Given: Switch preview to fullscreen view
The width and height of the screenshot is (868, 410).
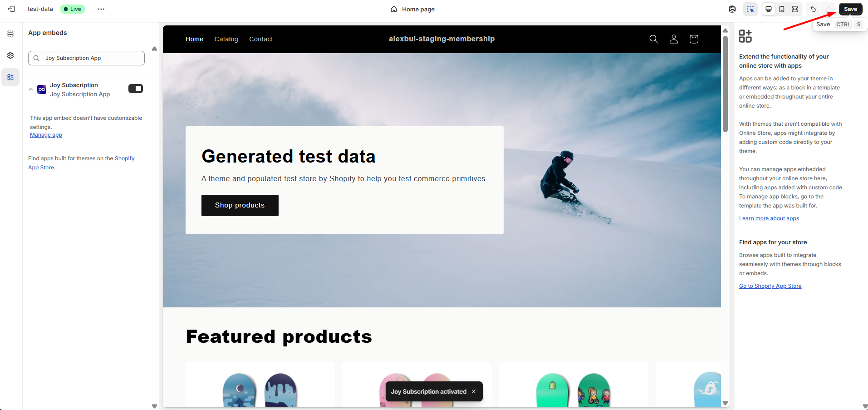Looking at the screenshot, I should (x=795, y=9).
